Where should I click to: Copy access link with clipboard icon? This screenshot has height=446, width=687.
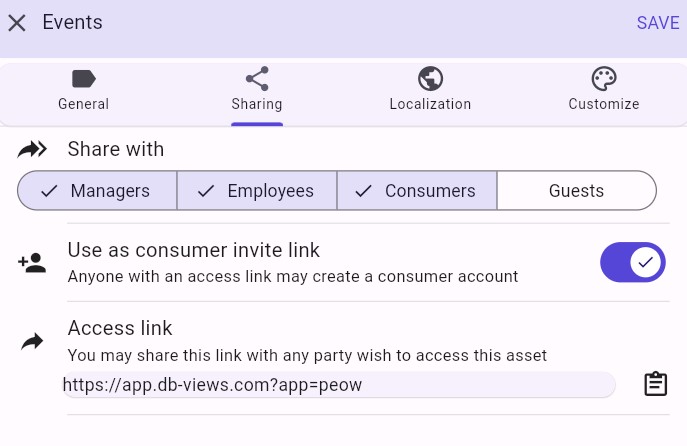(655, 384)
